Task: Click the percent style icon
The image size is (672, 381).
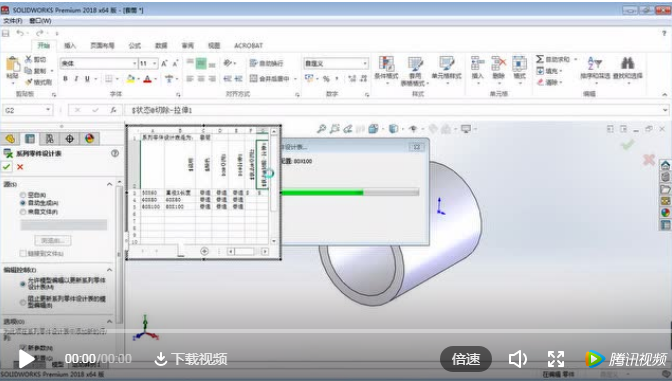Action: (326, 78)
